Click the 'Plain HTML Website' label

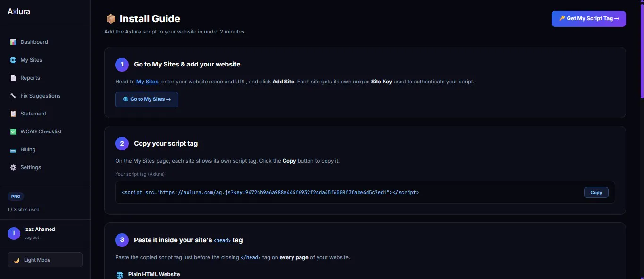[x=154, y=274]
